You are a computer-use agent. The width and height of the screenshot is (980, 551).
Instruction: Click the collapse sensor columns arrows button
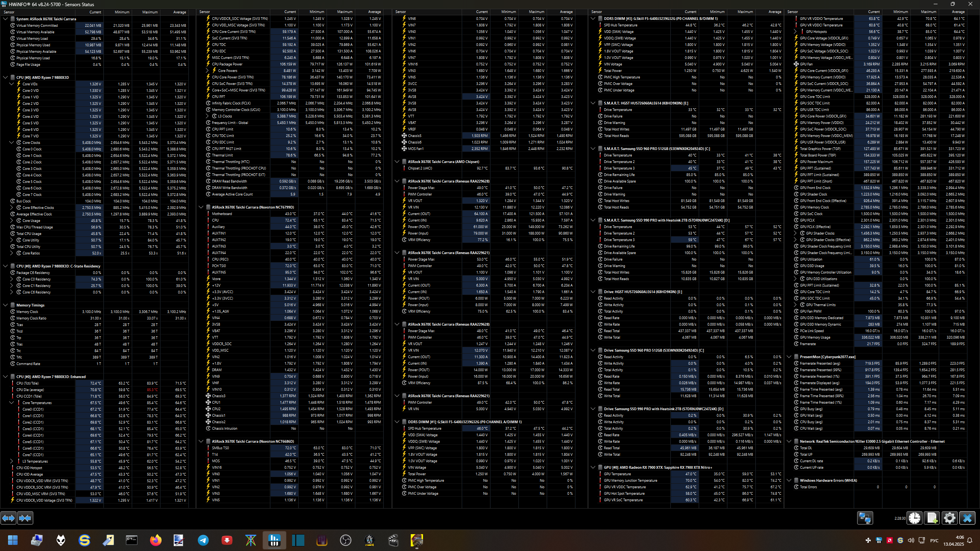coord(25,518)
